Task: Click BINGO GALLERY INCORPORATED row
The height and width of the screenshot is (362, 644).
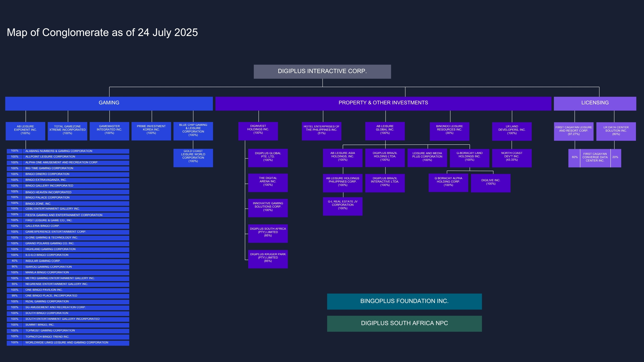Action: (68, 186)
